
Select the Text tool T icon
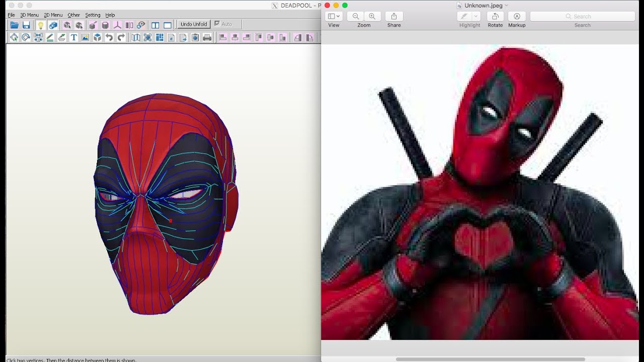(73, 37)
